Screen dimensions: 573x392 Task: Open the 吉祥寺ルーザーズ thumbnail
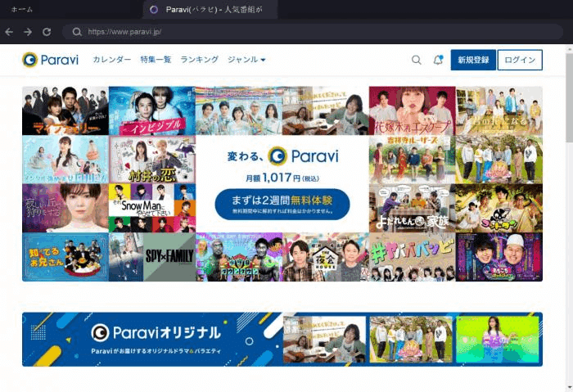coord(413,160)
